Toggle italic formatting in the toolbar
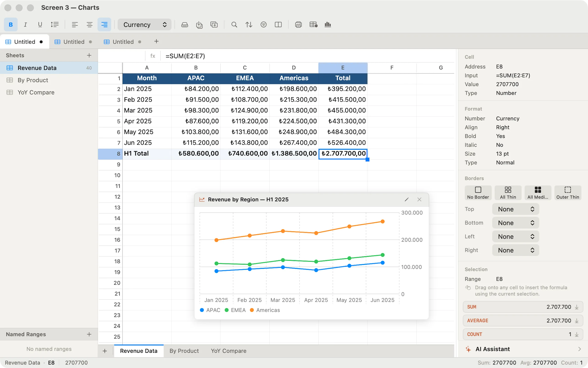Screen dimensions: 588x368 click(x=25, y=25)
